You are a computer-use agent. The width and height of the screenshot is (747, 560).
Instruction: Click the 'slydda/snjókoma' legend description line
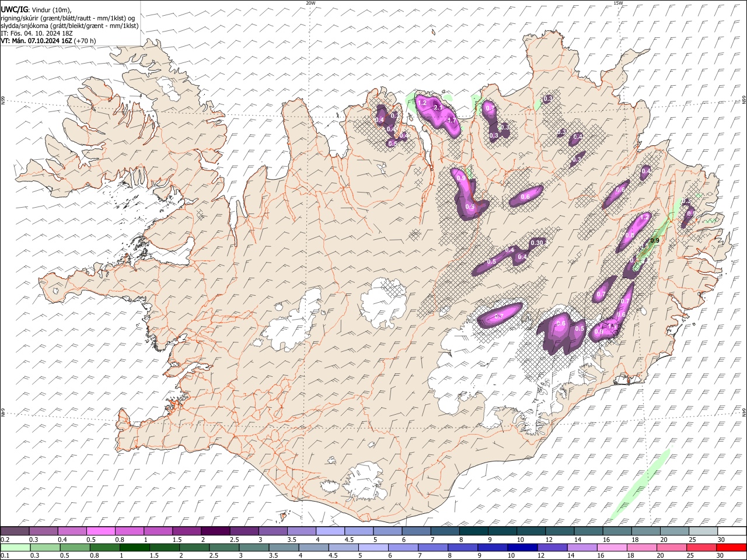point(69,26)
